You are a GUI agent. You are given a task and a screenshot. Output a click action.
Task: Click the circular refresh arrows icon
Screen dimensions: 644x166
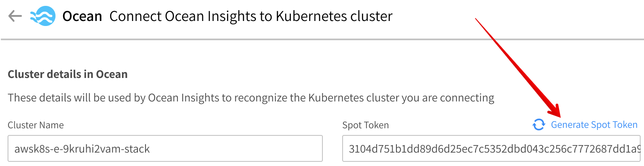539,125
